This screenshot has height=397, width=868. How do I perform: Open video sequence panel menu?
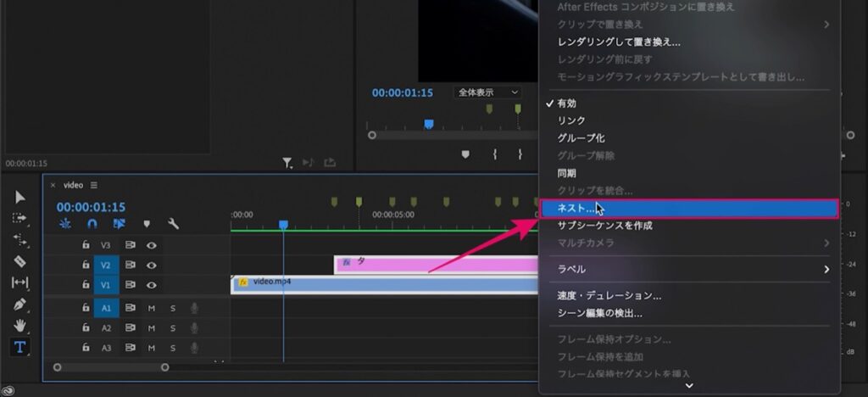click(93, 185)
